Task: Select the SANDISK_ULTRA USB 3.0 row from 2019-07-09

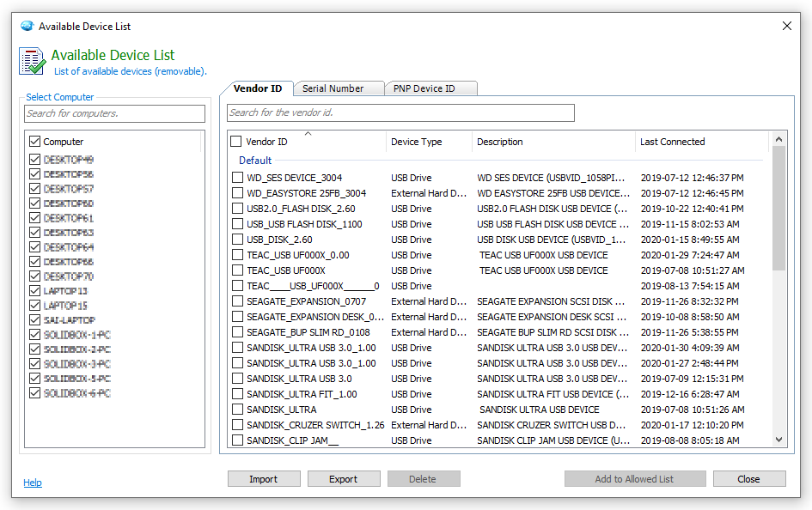Action: (x=498, y=379)
